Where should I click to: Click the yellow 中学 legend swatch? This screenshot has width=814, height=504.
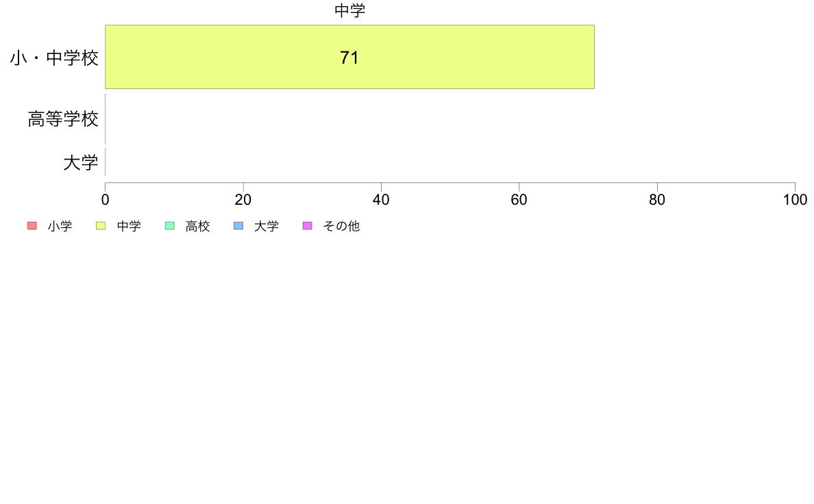[101, 226]
